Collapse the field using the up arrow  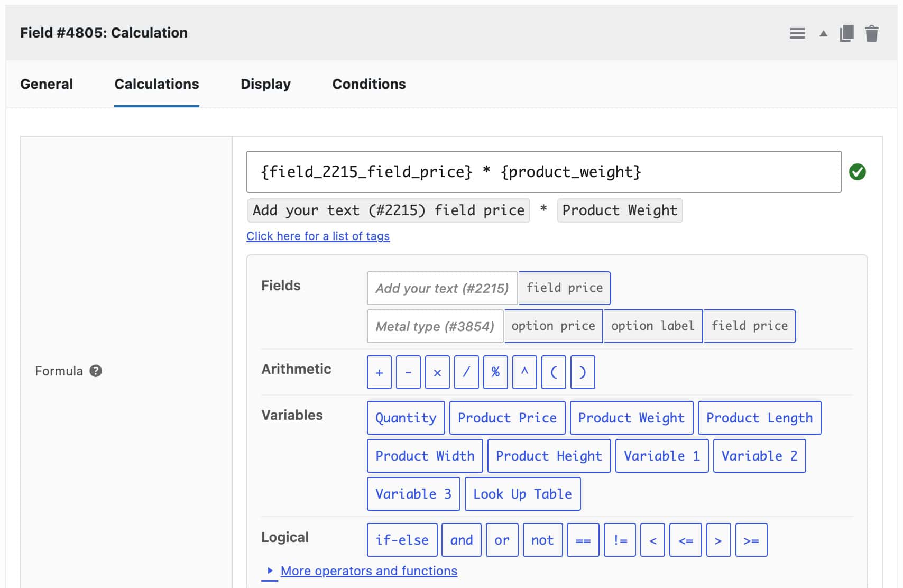[823, 33]
